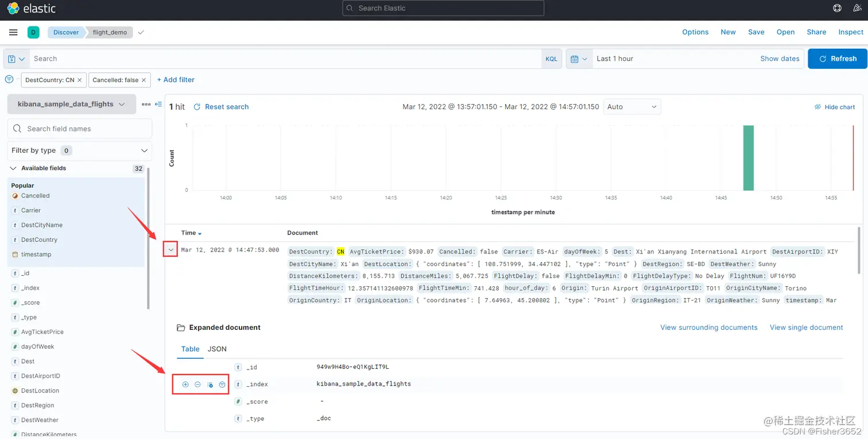Open the calendar quick date menu

(579, 59)
